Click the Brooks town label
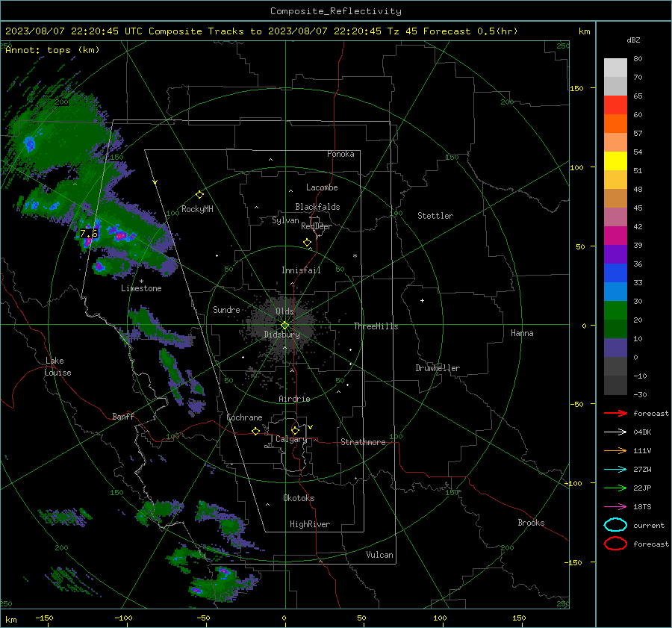Image resolution: width=672 pixels, height=628 pixels. (x=531, y=523)
